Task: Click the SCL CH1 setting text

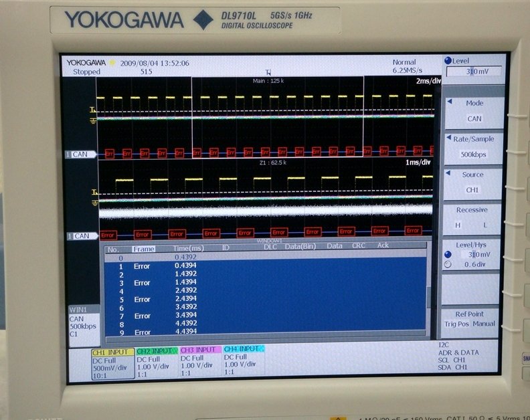Action: tap(452, 360)
